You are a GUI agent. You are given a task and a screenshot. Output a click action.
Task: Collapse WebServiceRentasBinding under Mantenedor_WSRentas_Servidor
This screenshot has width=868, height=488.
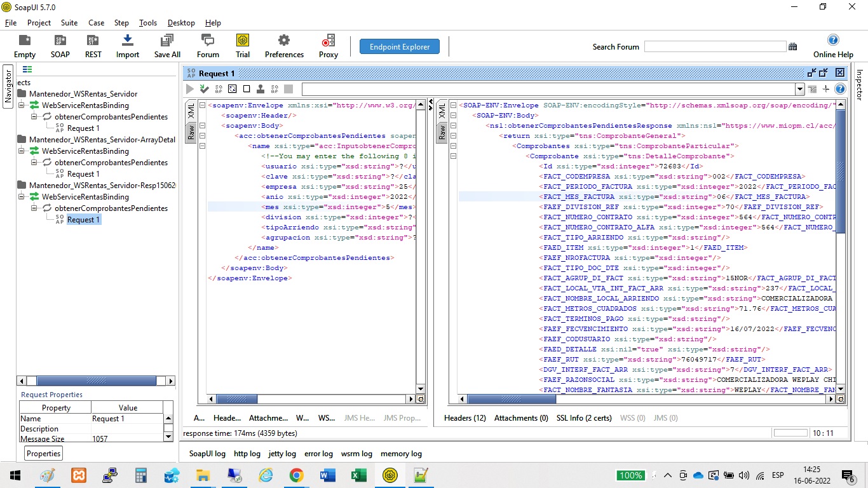tap(22, 105)
